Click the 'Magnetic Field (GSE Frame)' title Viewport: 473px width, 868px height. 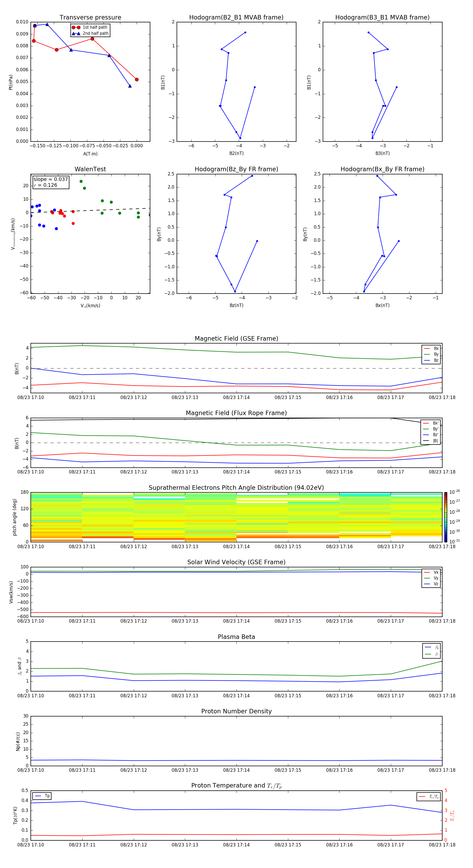236,339
